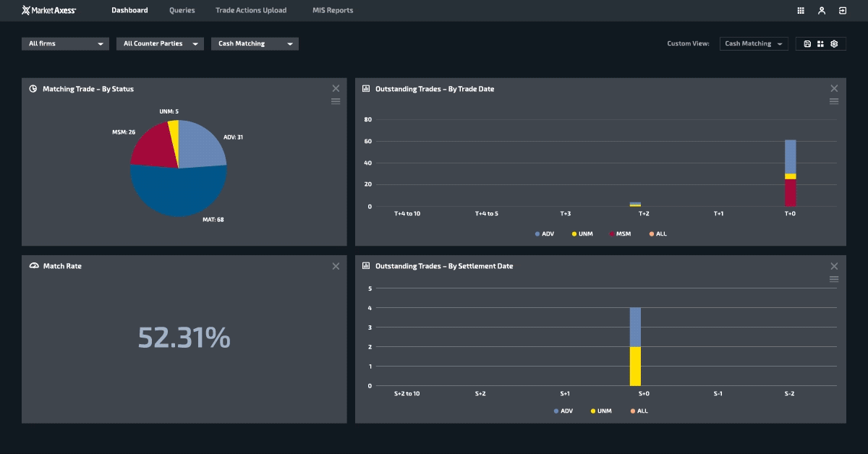The height and width of the screenshot is (454, 868).
Task: Toggle the MSM legend entry on the Trade Date chart
Action: (x=621, y=234)
